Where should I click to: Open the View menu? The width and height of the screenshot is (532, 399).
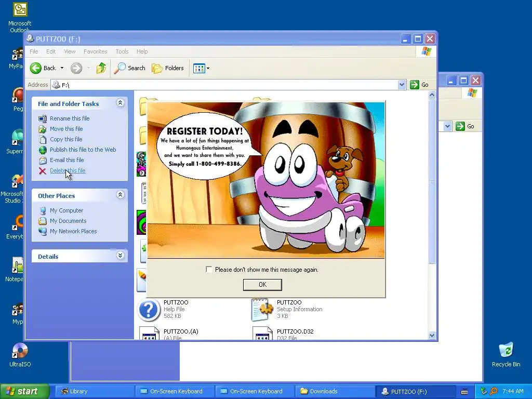click(70, 51)
